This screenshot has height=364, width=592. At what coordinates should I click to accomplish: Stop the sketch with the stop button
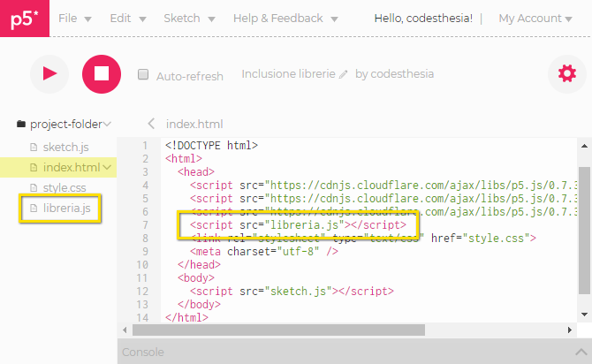click(102, 73)
